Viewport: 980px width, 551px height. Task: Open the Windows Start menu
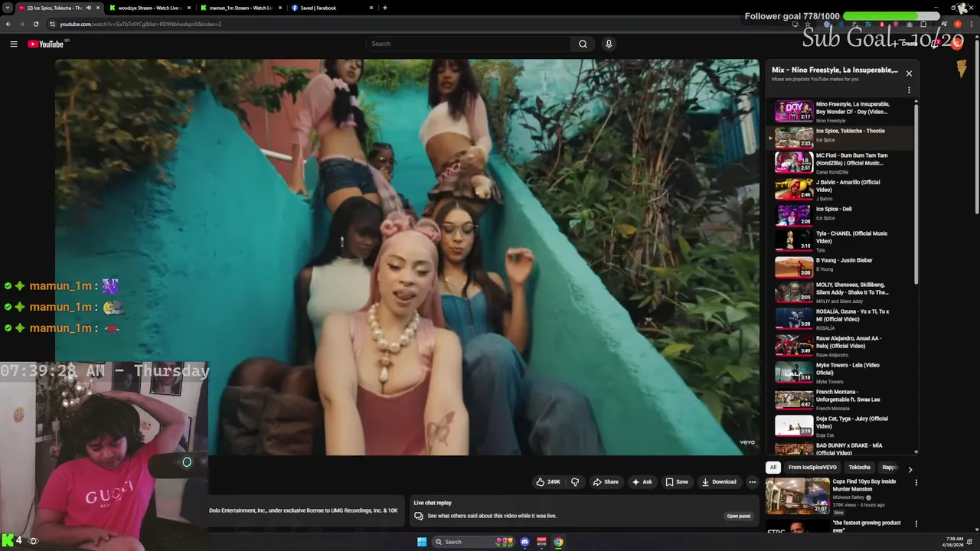[x=422, y=542]
